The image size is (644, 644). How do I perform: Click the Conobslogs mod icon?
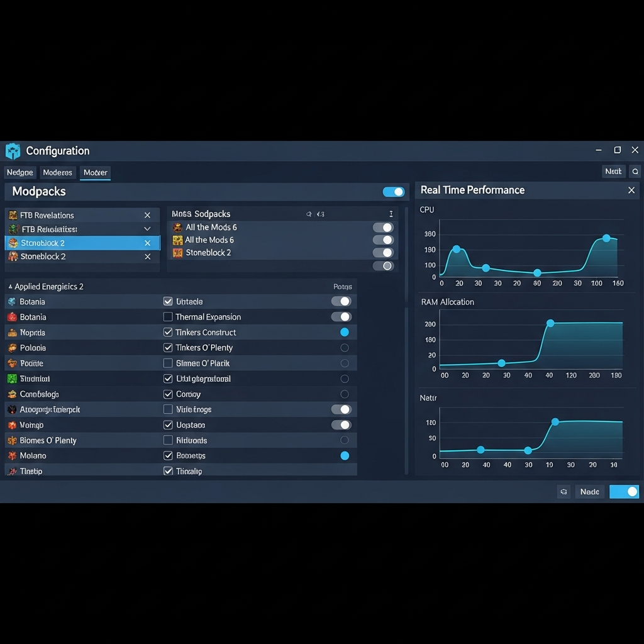[x=13, y=394]
